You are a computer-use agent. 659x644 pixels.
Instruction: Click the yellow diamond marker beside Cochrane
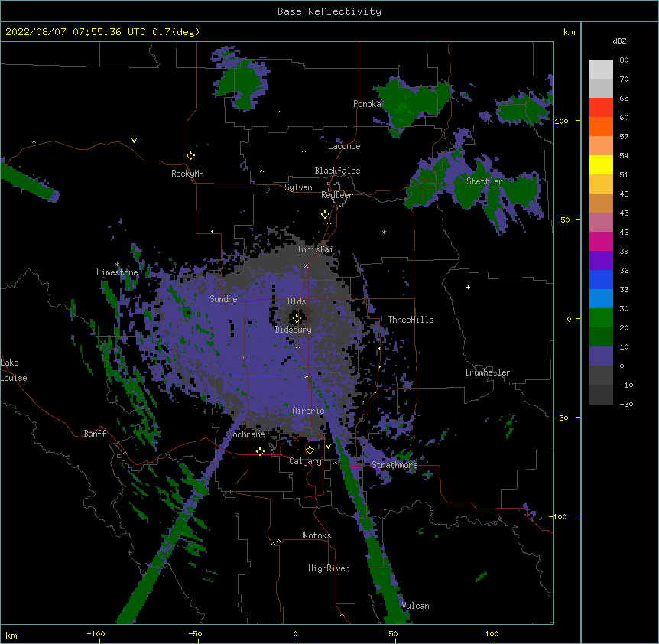260,451
